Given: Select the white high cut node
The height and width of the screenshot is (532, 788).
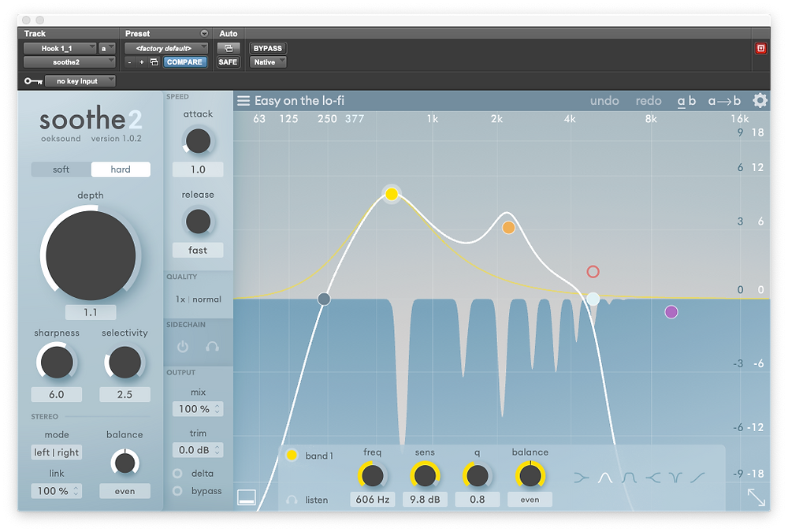Looking at the screenshot, I should click(x=593, y=299).
